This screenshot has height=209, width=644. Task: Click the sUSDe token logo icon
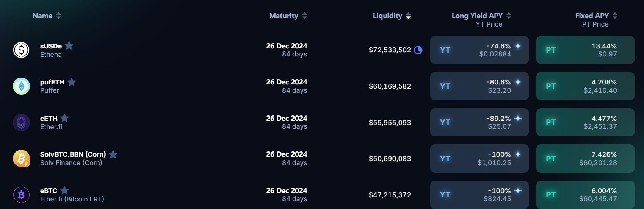pos(21,50)
